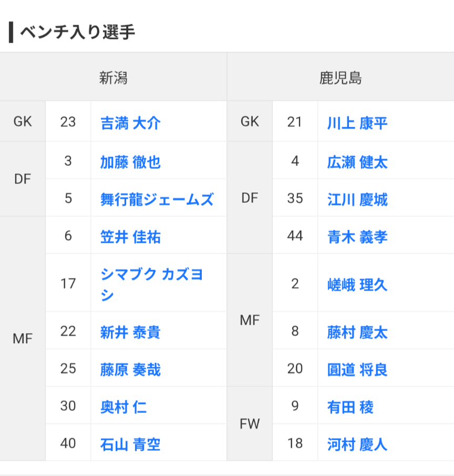454x476 pixels.
Task: Open 新井 泰貴 player page
Action: (130, 332)
